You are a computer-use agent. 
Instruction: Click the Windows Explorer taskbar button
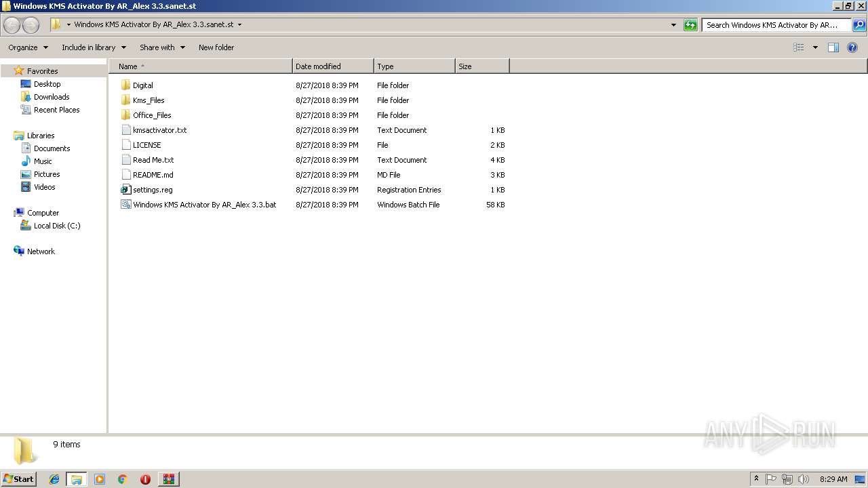coord(77,479)
